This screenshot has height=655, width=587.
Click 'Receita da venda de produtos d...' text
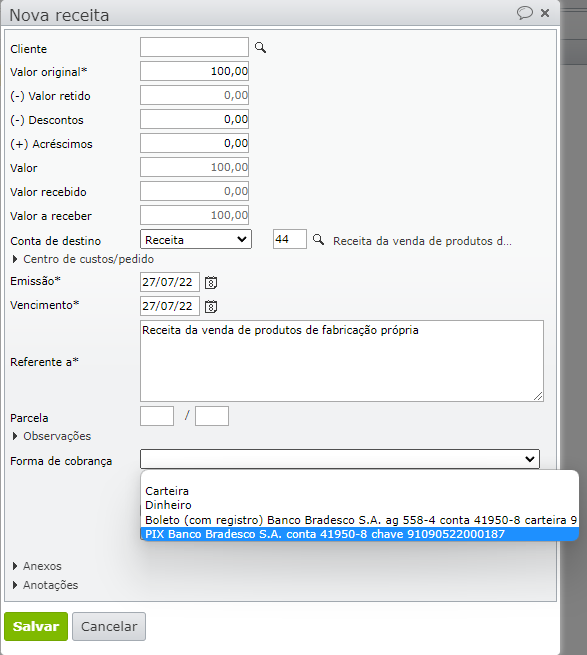422,241
